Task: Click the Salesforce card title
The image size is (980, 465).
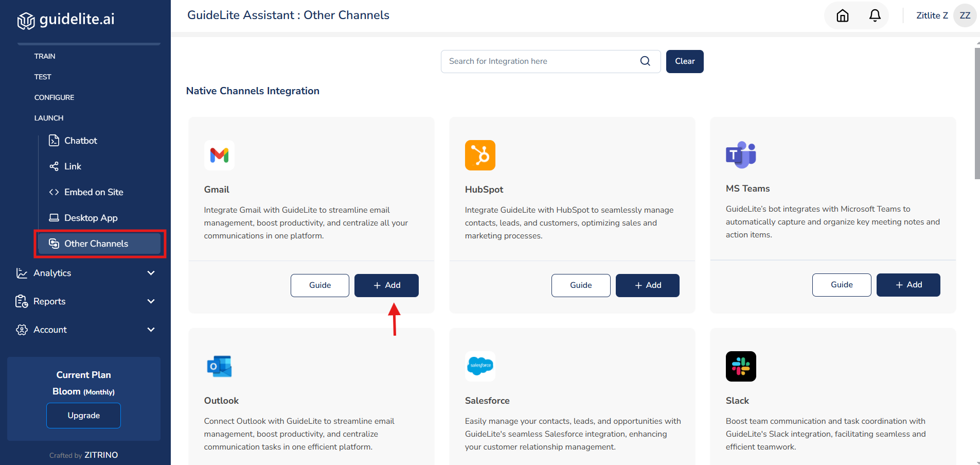Action: tap(487, 401)
